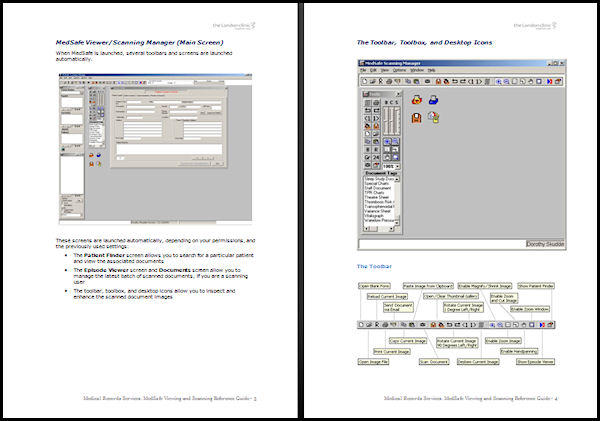Click Show Patient Finder icon in Scanning Manager window toolbar
Viewport: 600px width, 421px height.
[x=558, y=82]
